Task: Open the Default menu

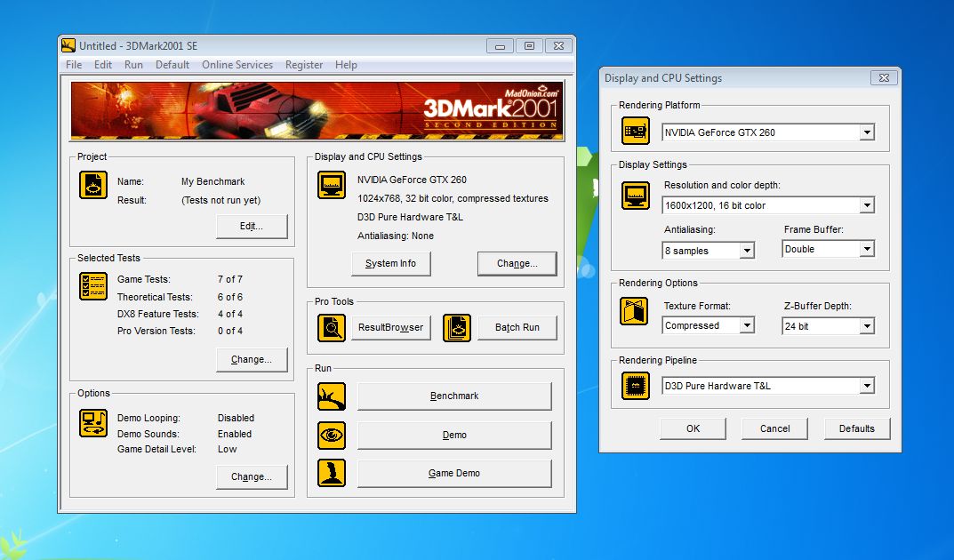Action: (172, 65)
